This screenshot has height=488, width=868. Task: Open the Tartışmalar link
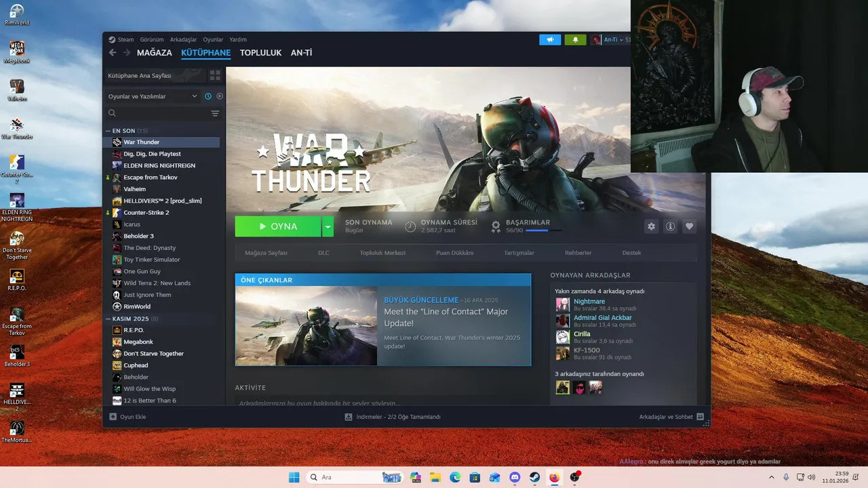(519, 253)
